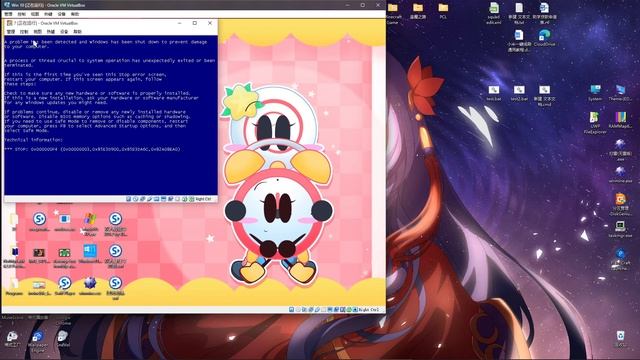Select the winmine.exe icon on host desktop
This screenshot has width=640, height=360.
pos(620,171)
